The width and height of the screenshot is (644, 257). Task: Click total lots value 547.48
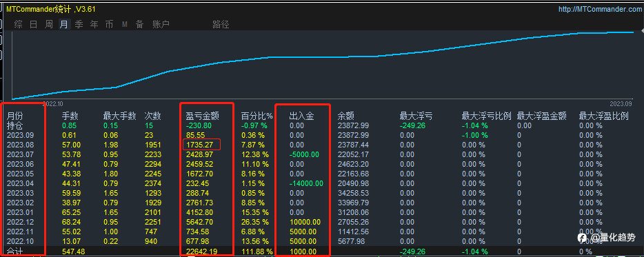click(73, 251)
